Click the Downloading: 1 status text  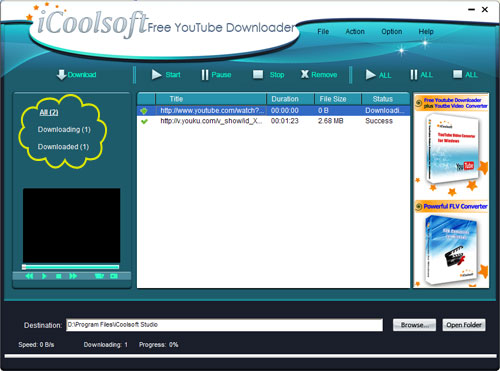pyautogui.click(x=106, y=345)
